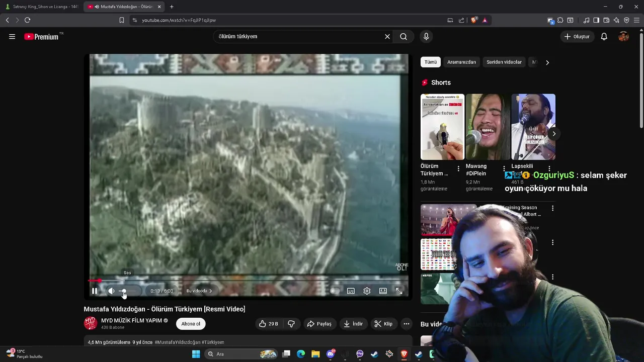The width and height of the screenshot is (644, 362).
Task: Open a new browser tab
Action: click(172, 7)
